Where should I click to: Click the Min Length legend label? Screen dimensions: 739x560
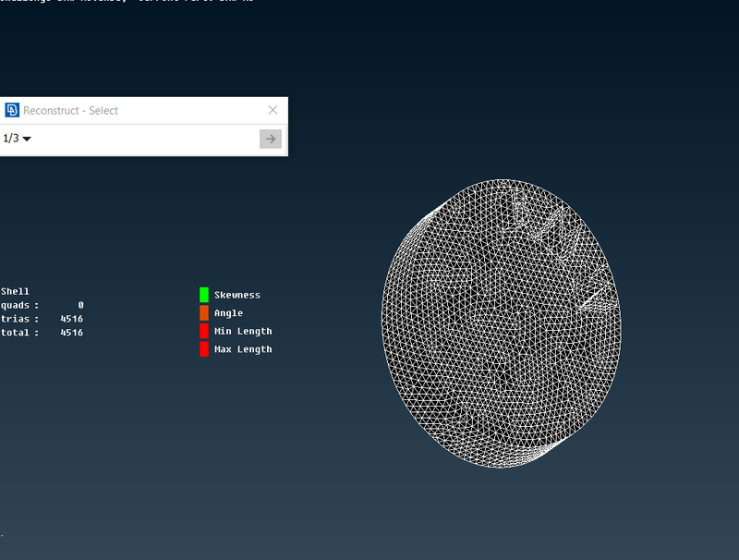[243, 332]
